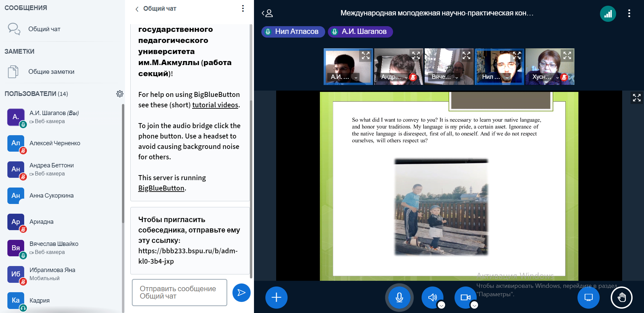
Task: Open the users gear settings icon
Action: click(x=120, y=94)
